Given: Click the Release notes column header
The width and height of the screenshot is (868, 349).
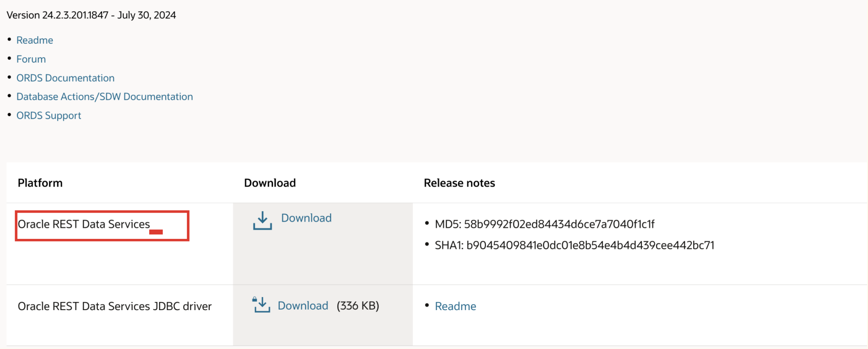Looking at the screenshot, I should (x=459, y=183).
